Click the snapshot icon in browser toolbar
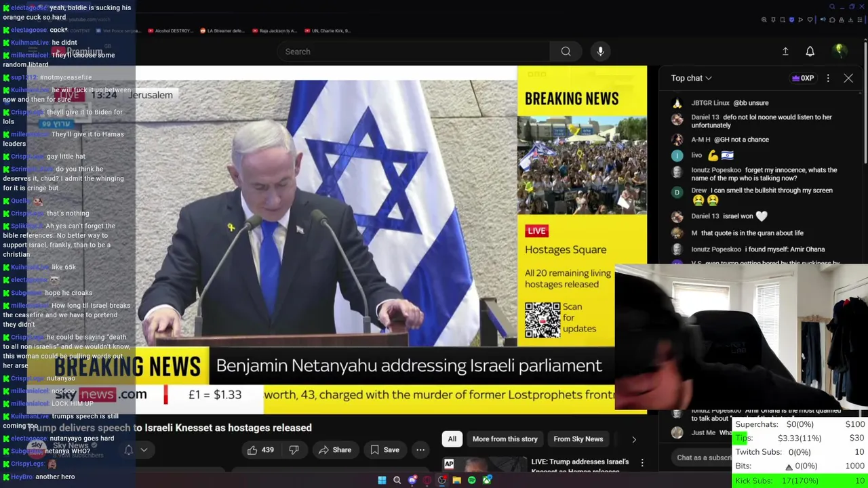The image size is (868, 488). [783, 20]
